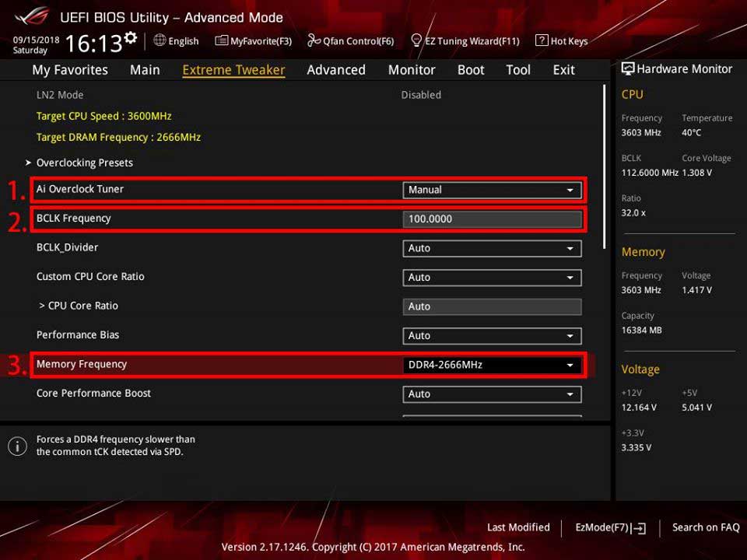Click the settings gear next to clock
Screen dimensions: 747x560
(131, 37)
